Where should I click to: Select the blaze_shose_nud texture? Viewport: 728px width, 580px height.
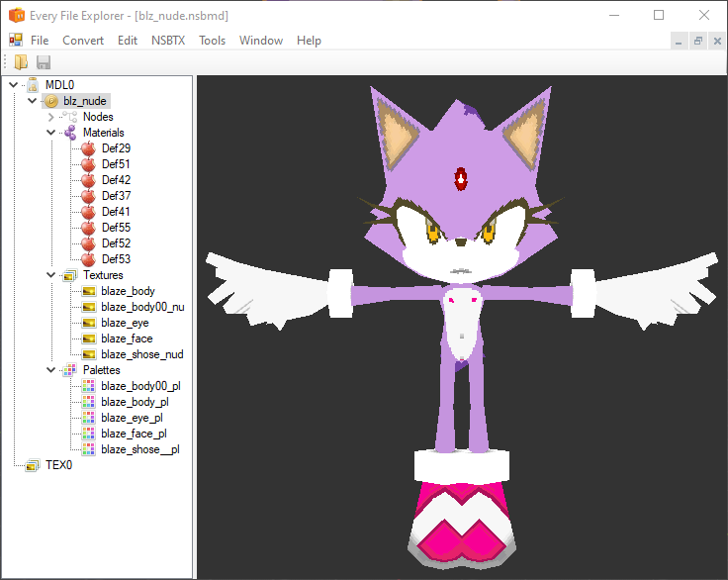142,354
